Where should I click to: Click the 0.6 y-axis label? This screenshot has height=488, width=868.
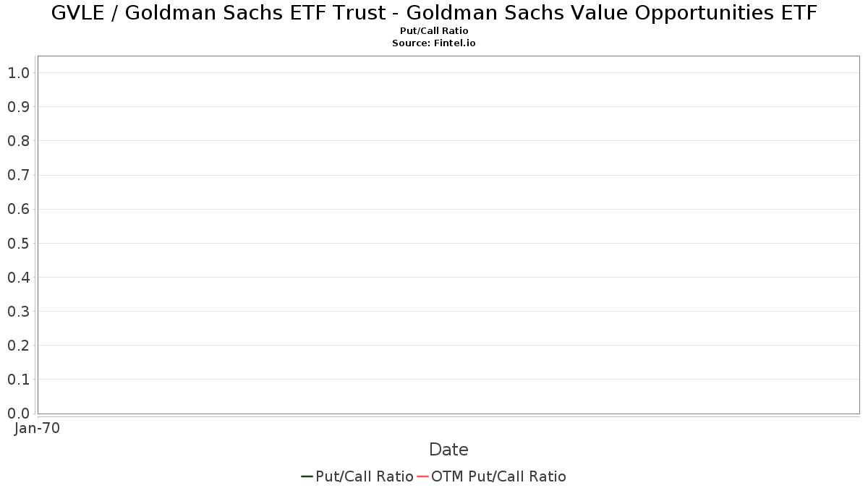click(18, 210)
